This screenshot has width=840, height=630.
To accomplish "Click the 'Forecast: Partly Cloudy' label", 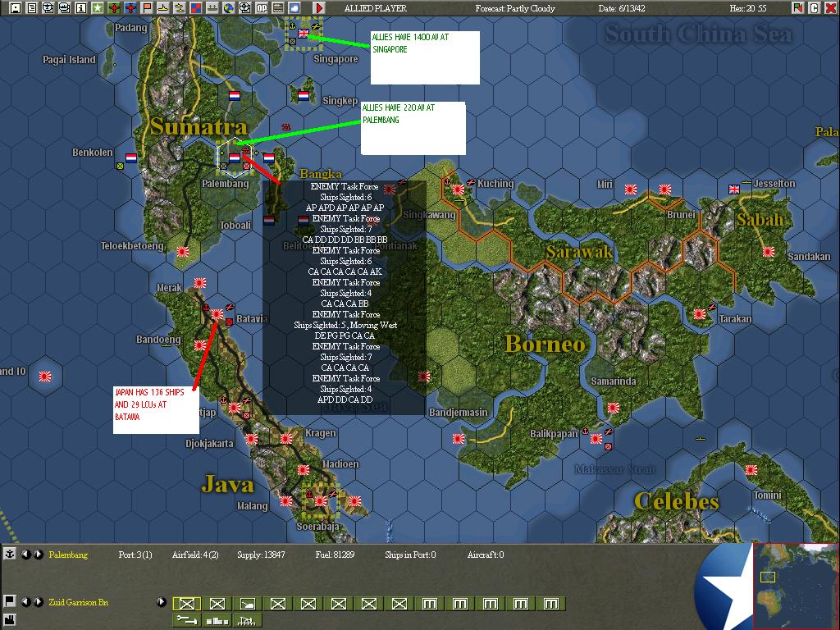I will (515, 8).
